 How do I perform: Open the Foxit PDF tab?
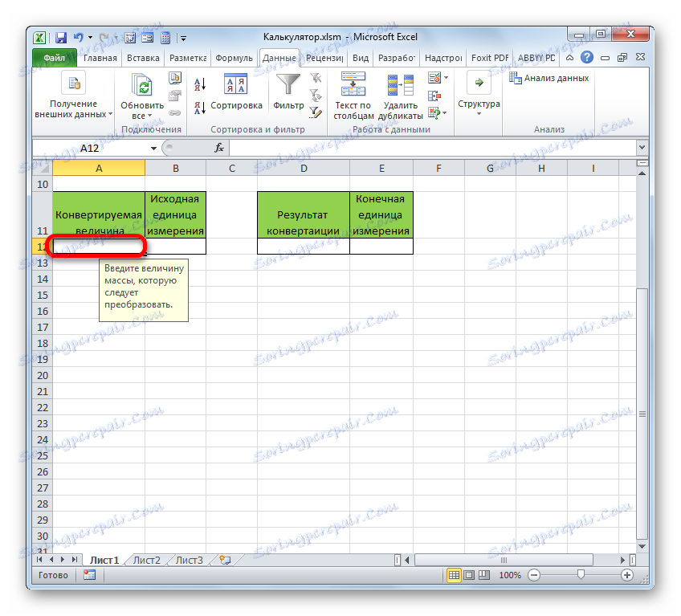click(x=490, y=58)
